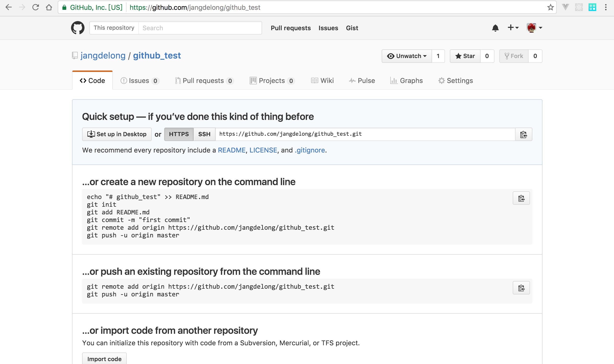614x364 pixels.
Task: Click the echo "# github_test" >> README.md line
Action: pos(148,197)
